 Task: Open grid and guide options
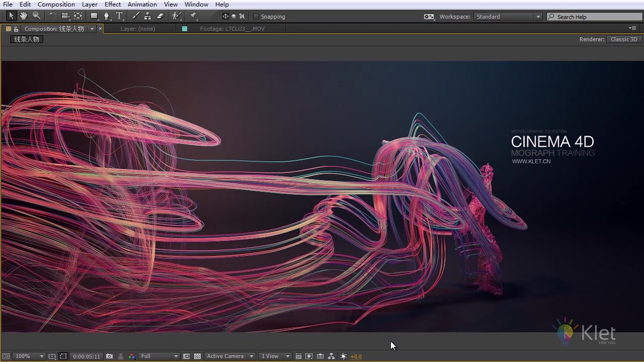coord(52,356)
